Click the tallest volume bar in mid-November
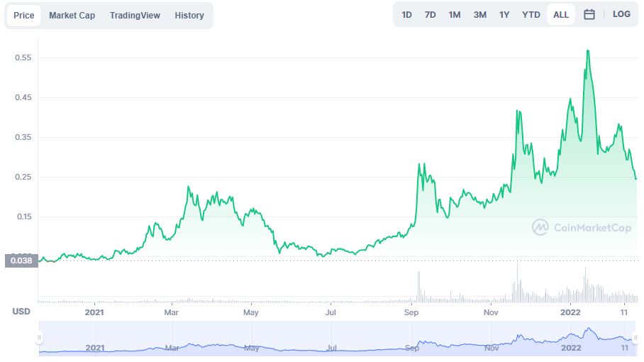Viewport: 644px width, 362px height. point(518,282)
